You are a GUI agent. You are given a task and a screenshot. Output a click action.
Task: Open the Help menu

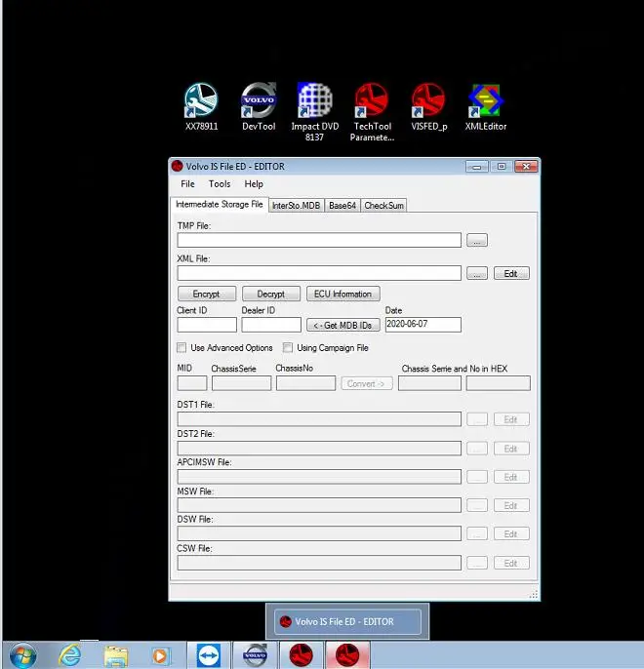[254, 184]
